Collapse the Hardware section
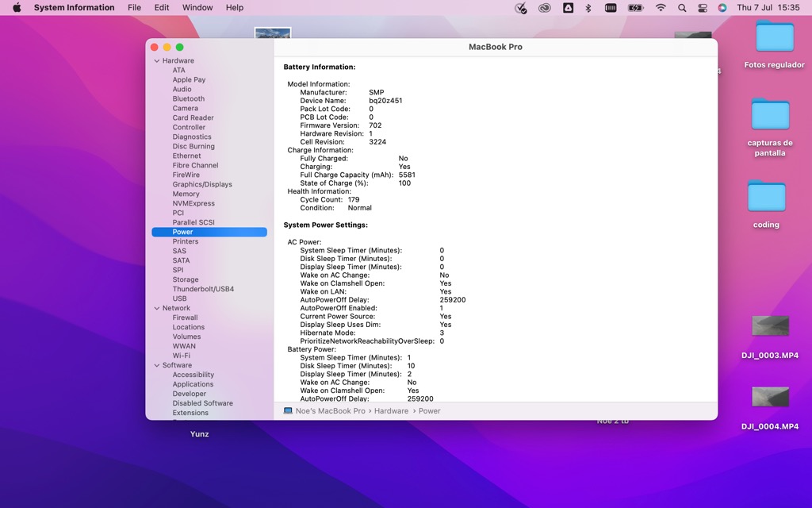812x508 pixels. pos(157,61)
